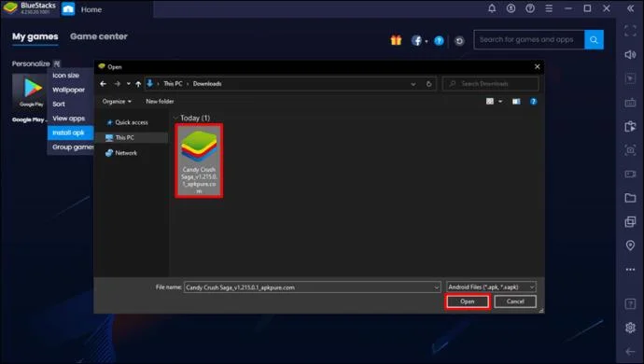Click the Facebook icon in My games header
Screen dimensions: 644x364
tap(416, 40)
